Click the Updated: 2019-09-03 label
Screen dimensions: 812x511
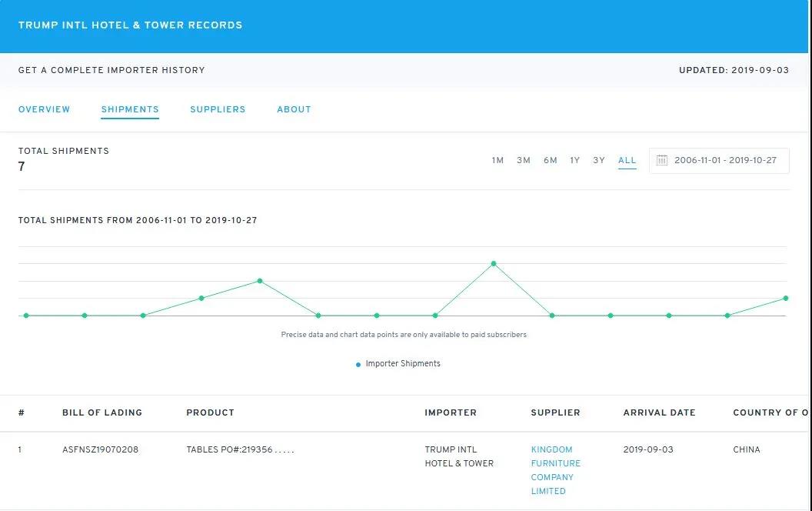pos(734,70)
